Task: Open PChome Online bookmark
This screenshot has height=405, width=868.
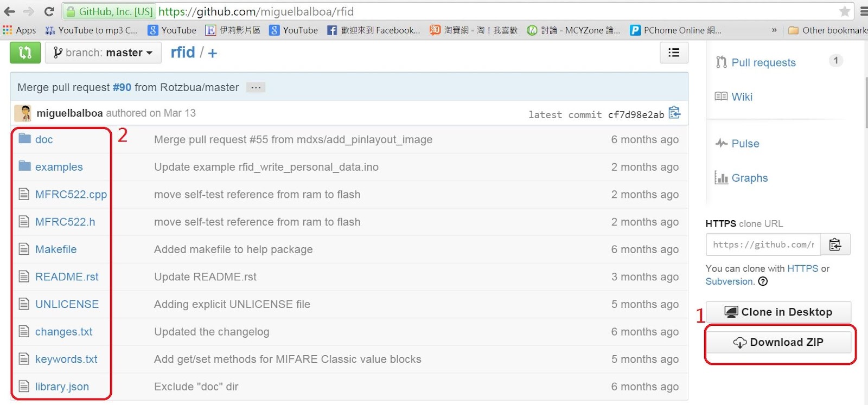Action: [x=676, y=30]
